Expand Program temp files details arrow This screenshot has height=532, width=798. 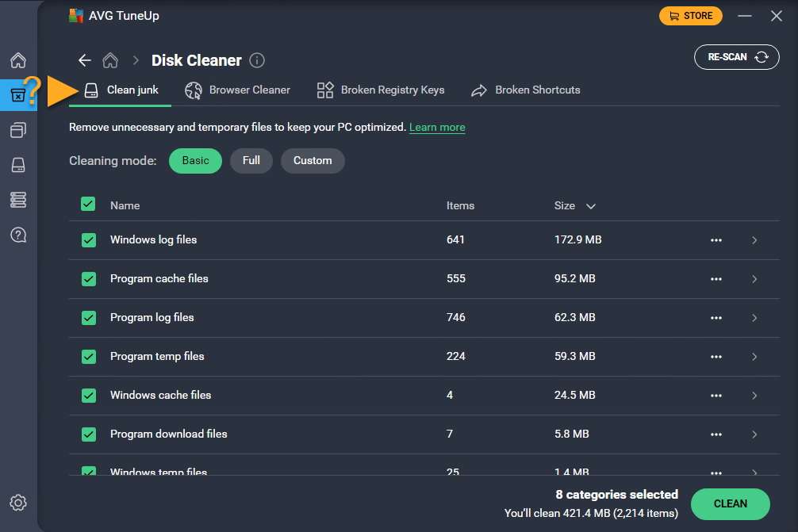point(754,357)
